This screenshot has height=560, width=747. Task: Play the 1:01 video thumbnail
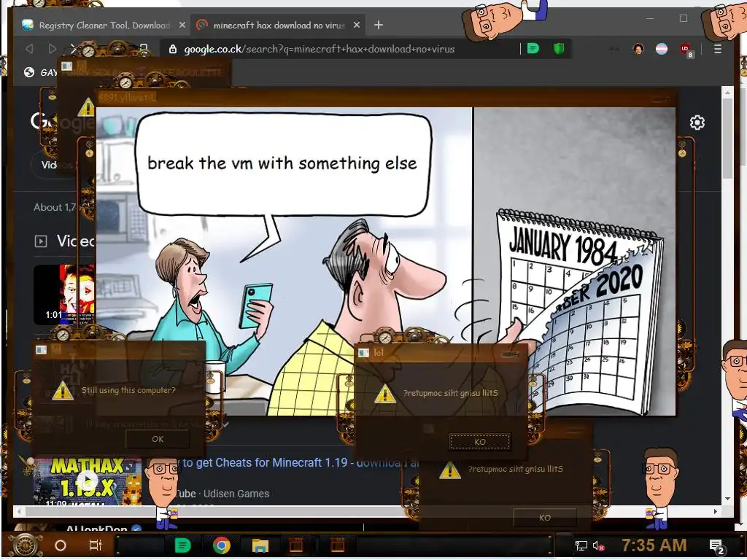64,295
